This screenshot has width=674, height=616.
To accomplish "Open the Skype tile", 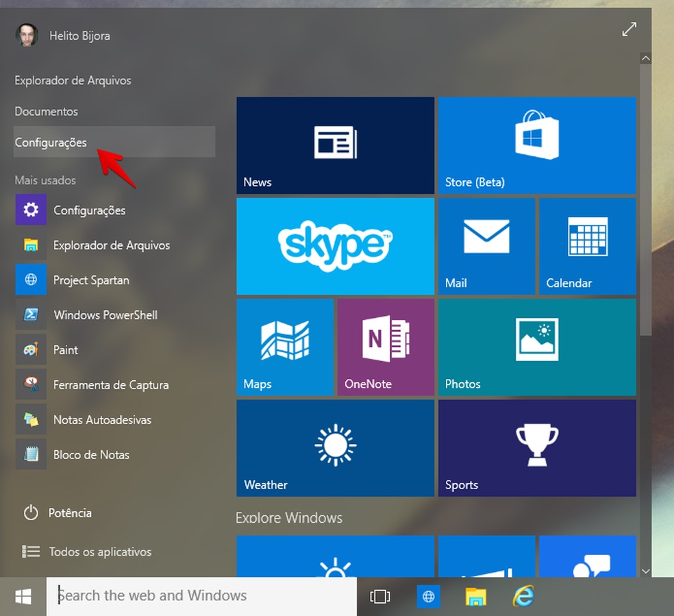I will (335, 246).
